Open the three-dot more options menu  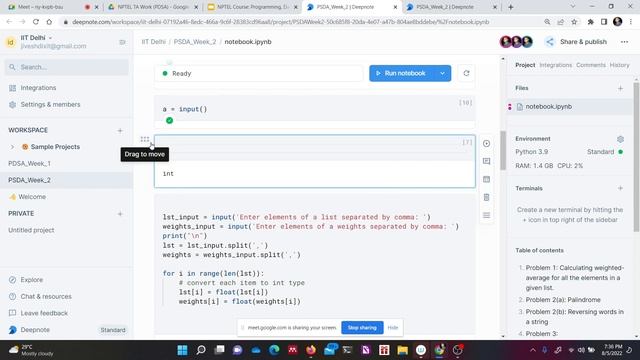[x=624, y=42]
